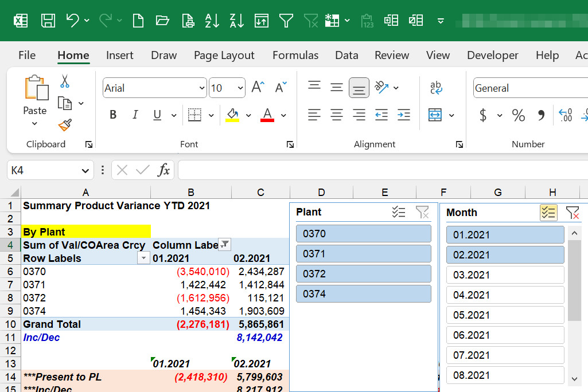
Task: Open the font size dropdown
Action: pyautogui.click(x=240, y=88)
